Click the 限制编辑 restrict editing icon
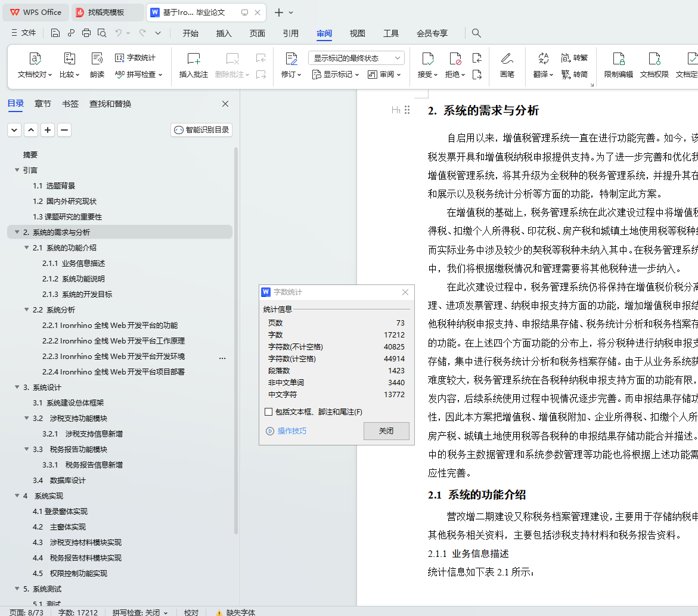Viewport: 698px width, 616px height. click(619, 59)
